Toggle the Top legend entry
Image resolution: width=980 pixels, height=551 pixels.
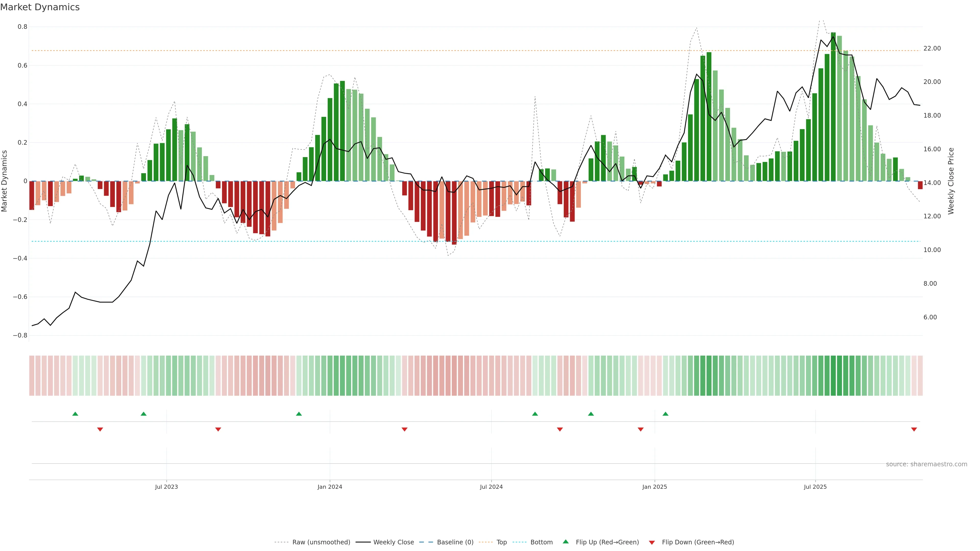[501, 542]
